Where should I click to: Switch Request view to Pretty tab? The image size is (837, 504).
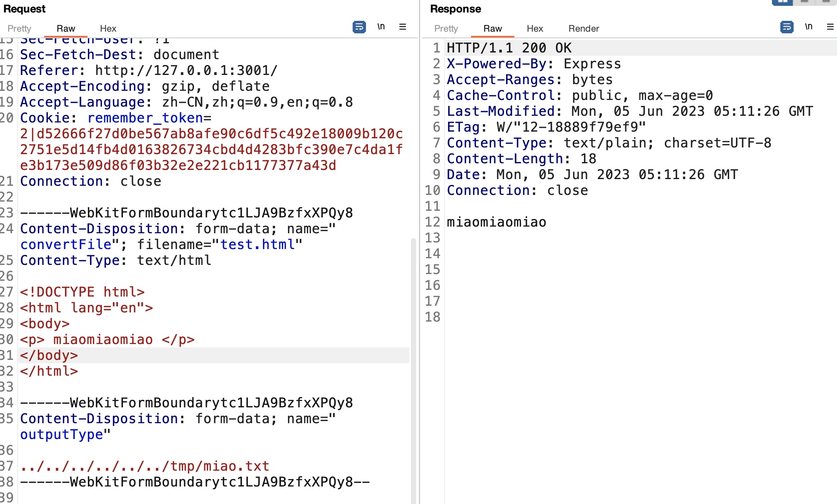click(19, 28)
